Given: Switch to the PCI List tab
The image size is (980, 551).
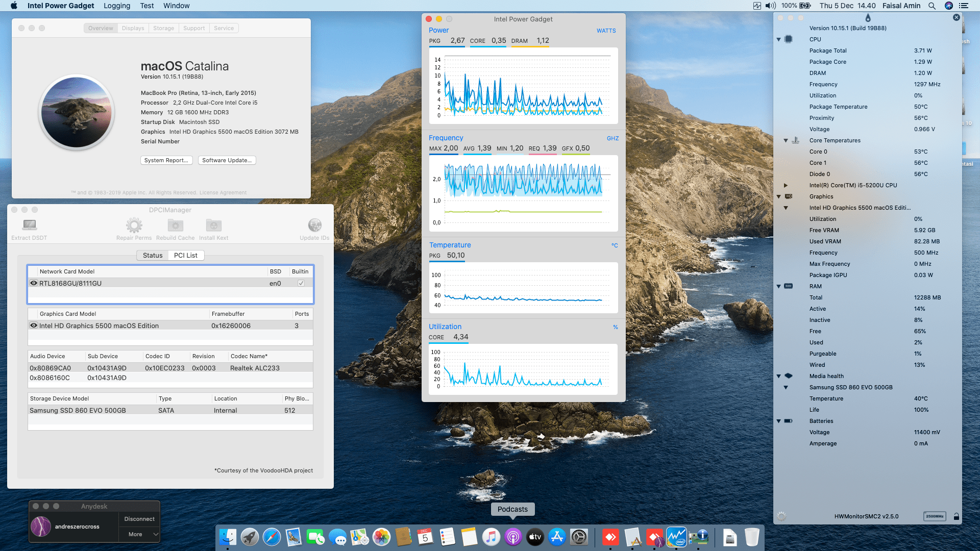Looking at the screenshot, I should [185, 255].
